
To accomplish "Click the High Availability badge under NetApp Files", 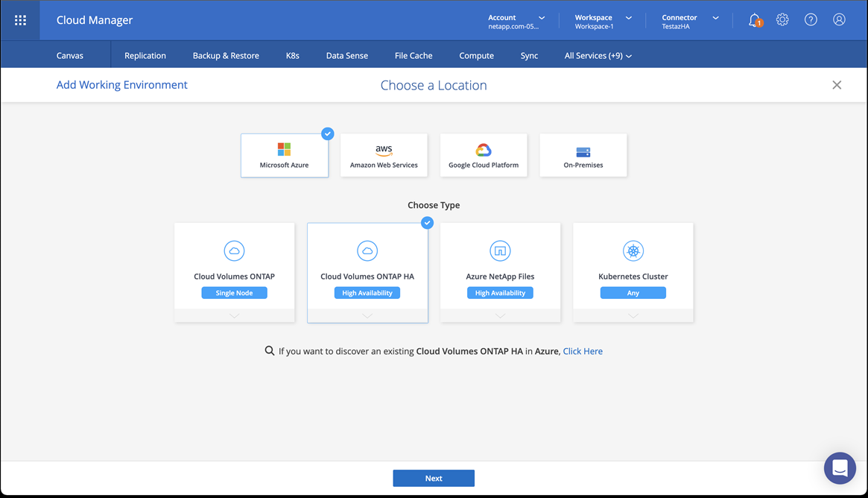I will (500, 292).
